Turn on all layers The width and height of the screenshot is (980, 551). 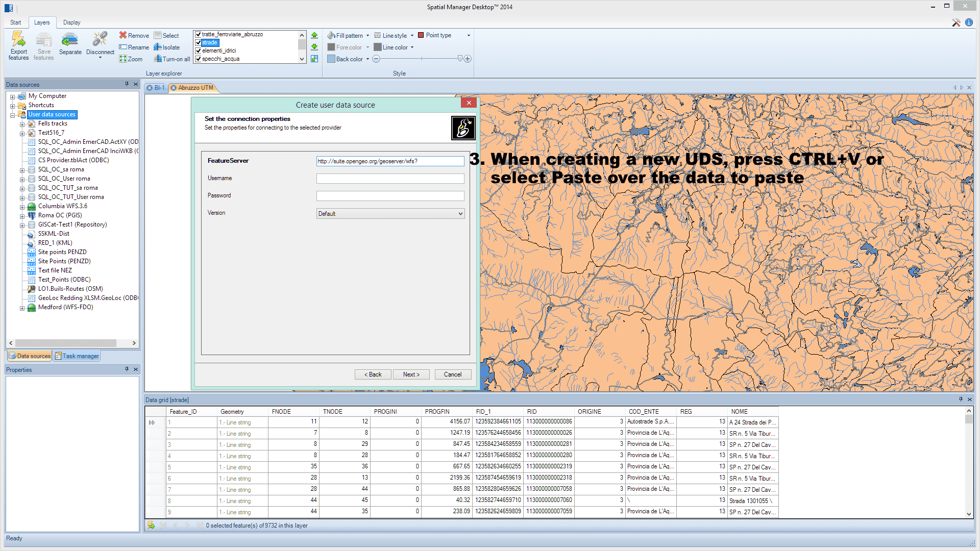[x=172, y=59]
